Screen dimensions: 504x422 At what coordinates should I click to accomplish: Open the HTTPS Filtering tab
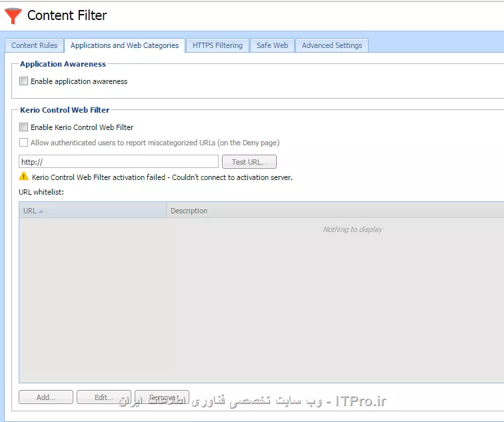[217, 45]
